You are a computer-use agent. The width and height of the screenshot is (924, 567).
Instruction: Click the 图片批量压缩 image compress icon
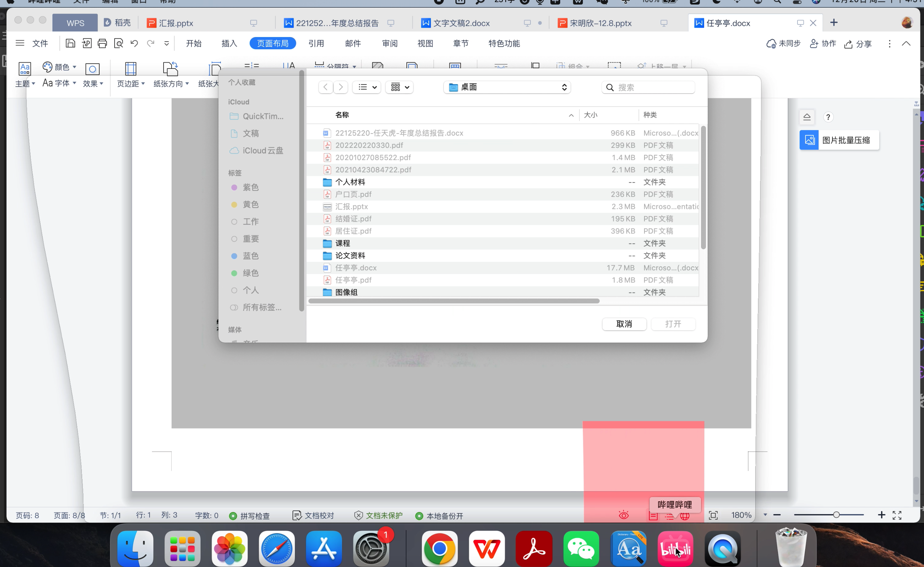click(809, 140)
